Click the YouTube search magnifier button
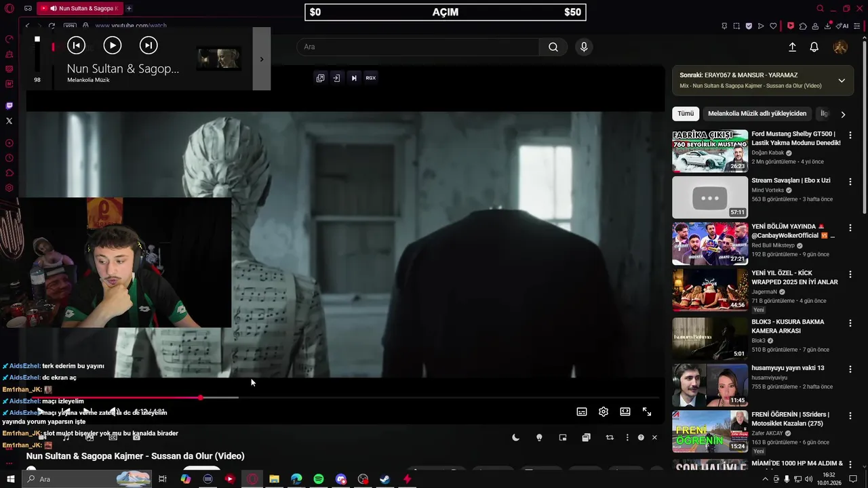Screen dimensions: 868x488 553,47
